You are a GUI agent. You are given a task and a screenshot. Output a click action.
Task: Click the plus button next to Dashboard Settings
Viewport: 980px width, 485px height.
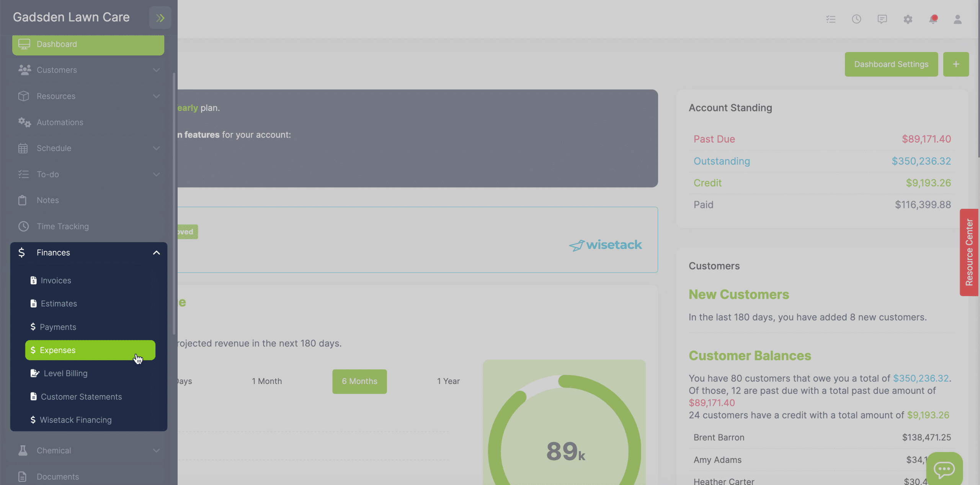(x=956, y=64)
